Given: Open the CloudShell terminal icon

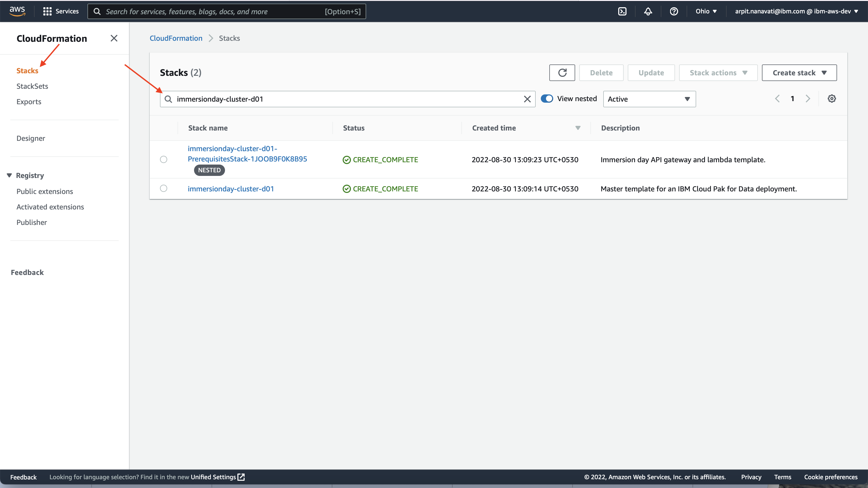Looking at the screenshot, I should click(622, 11).
